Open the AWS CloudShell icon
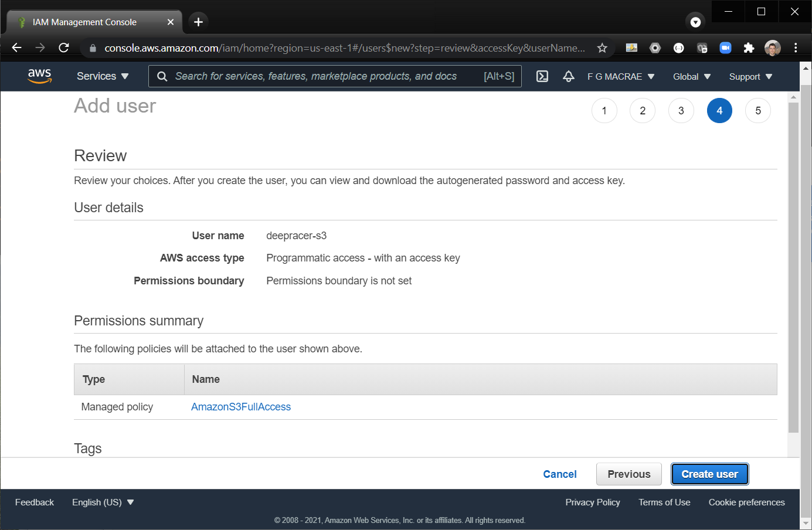 (x=542, y=76)
